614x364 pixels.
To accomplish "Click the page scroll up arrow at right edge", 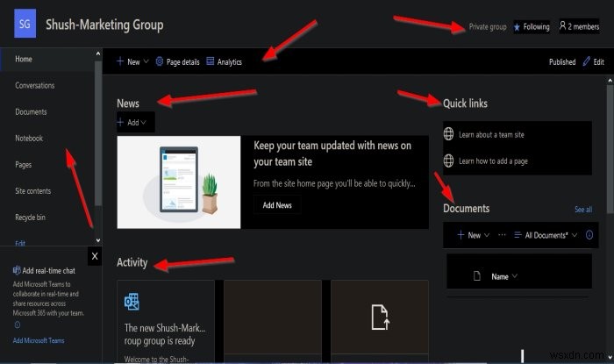I will pyautogui.click(x=610, y=80).
